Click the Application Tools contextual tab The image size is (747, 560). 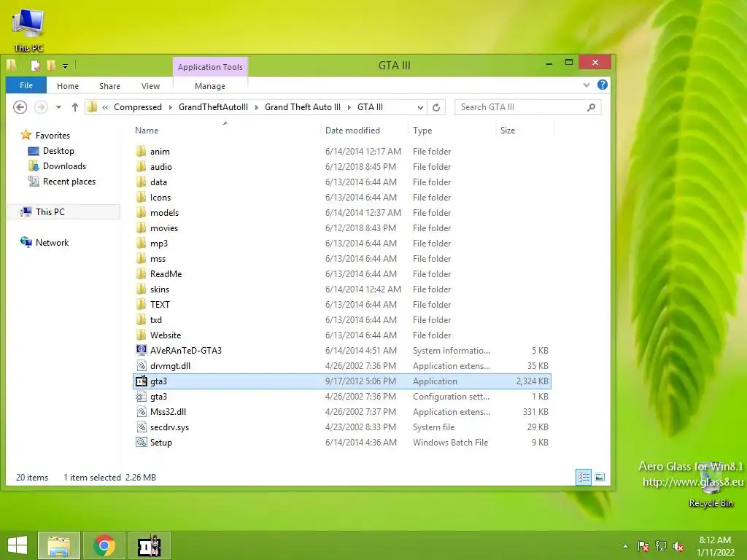pos(210,66)
